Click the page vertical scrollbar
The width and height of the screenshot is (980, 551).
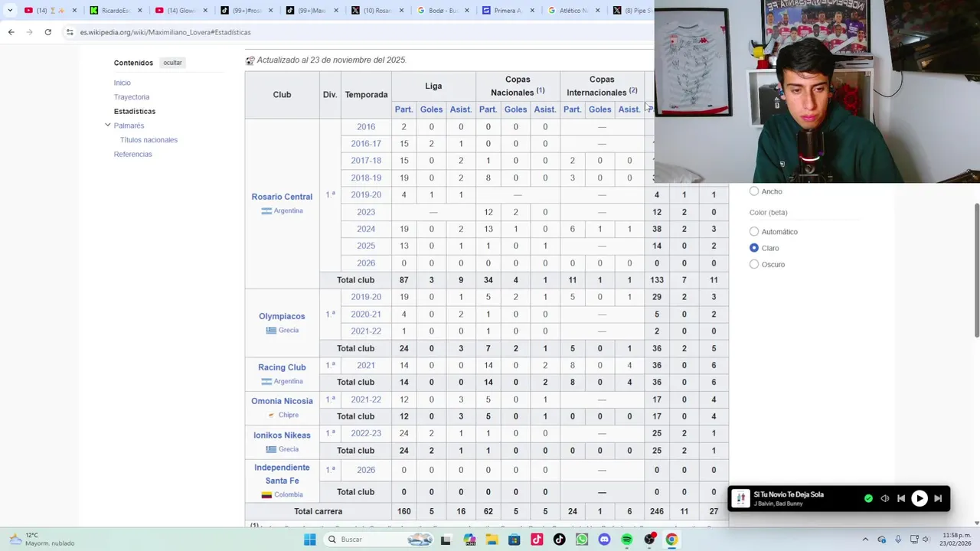[976, 269]
